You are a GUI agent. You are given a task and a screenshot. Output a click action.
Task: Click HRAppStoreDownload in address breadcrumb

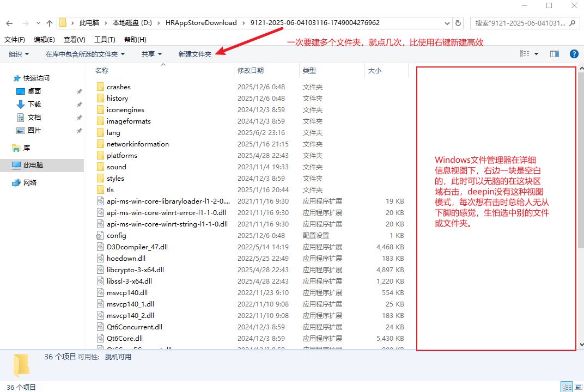pyautogui.click(x=201, y=23)
